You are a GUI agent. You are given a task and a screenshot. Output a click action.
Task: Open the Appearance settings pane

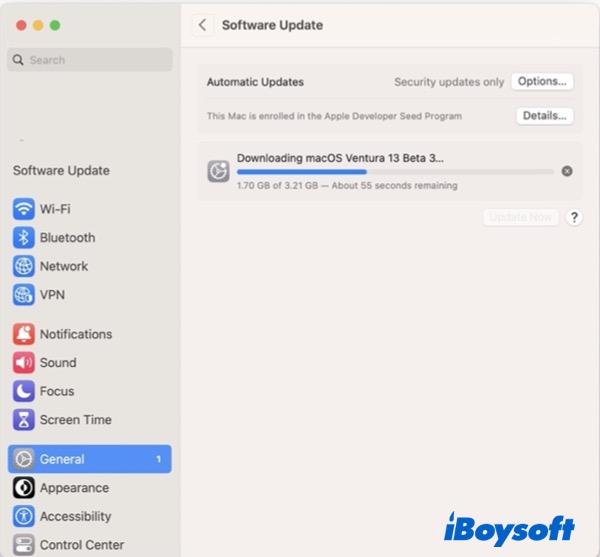click(x=73, y=488)
